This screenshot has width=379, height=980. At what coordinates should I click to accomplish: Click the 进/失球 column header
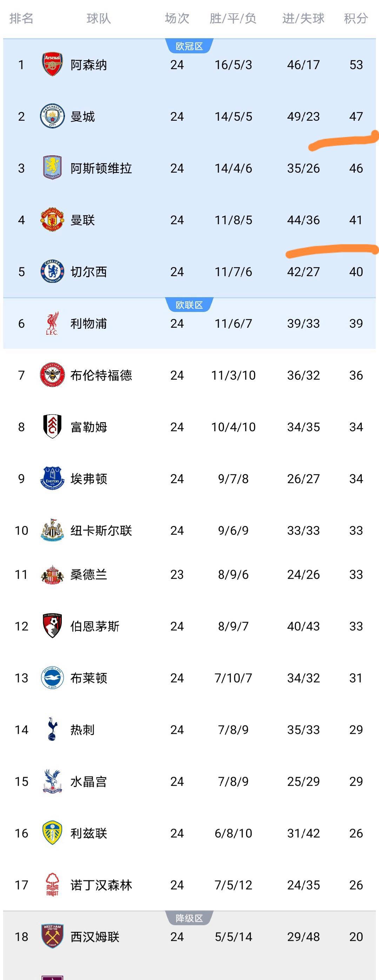[303, 18]
